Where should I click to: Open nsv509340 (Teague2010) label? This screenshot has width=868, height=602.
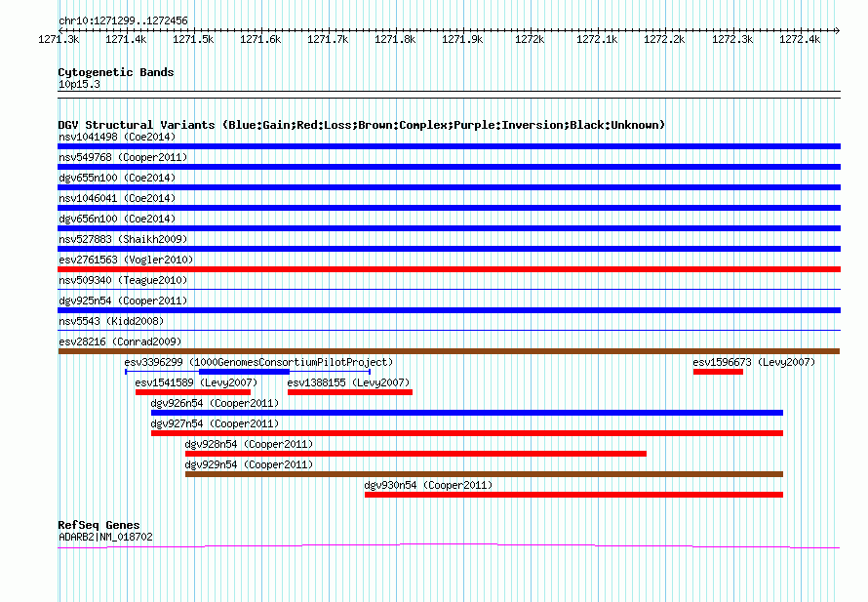[x=123, y=280]
